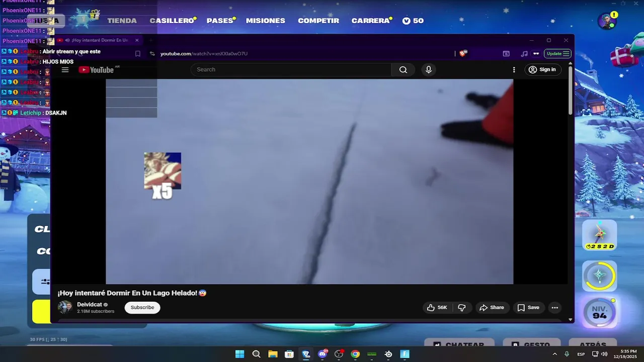Share the video

click(x=492, y=307)
